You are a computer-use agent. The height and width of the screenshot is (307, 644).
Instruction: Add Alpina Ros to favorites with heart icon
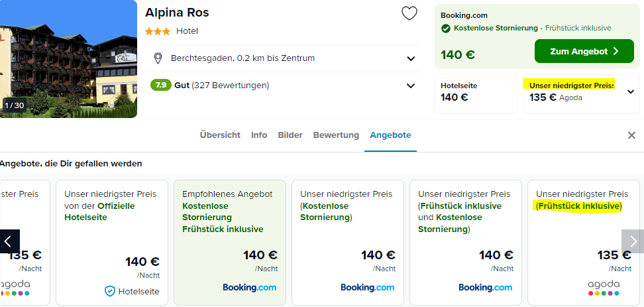[409, 13]
